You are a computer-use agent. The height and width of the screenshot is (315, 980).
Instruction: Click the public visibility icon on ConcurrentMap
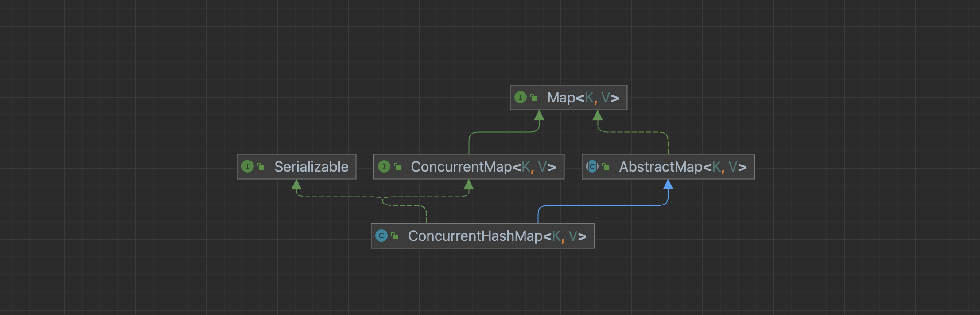pos(398,166)
